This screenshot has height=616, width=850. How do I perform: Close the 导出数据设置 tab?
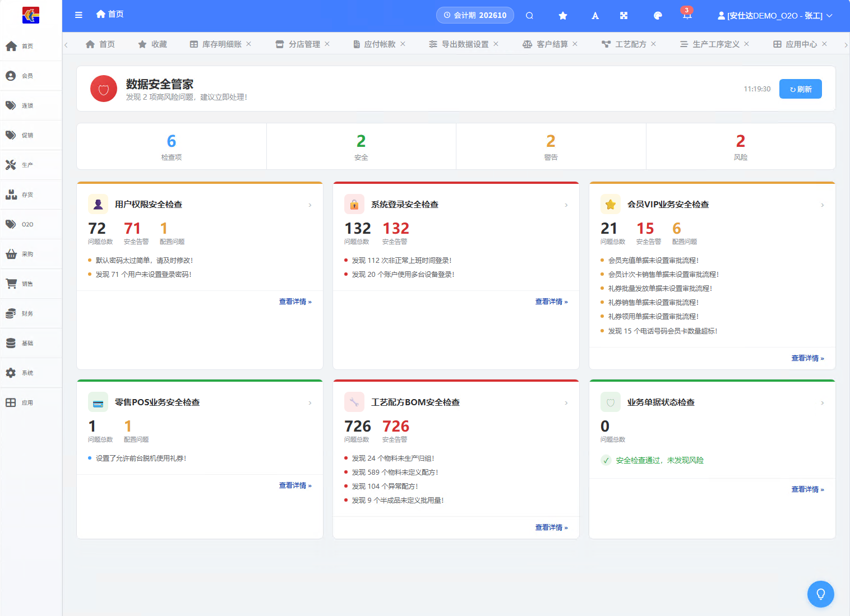tap(496, 44)
